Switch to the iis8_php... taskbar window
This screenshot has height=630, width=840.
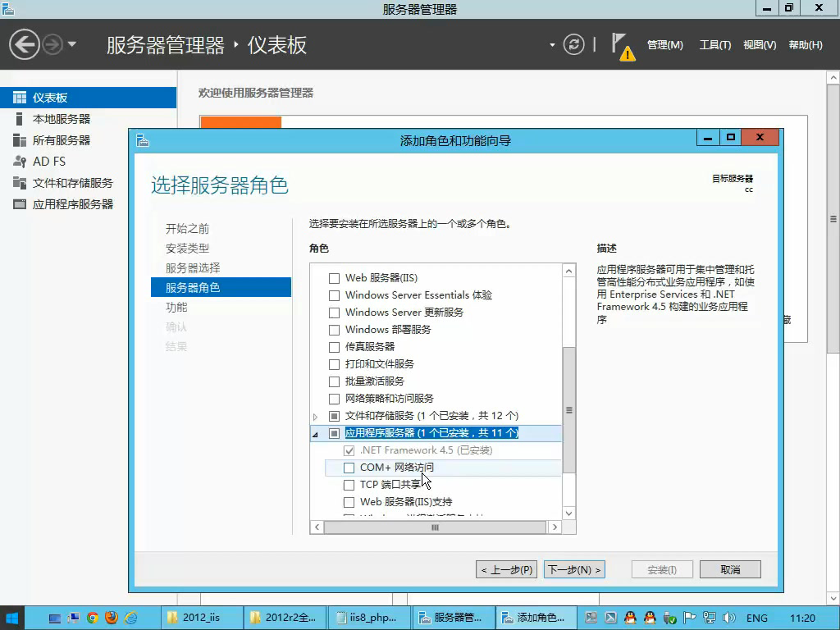368,618
